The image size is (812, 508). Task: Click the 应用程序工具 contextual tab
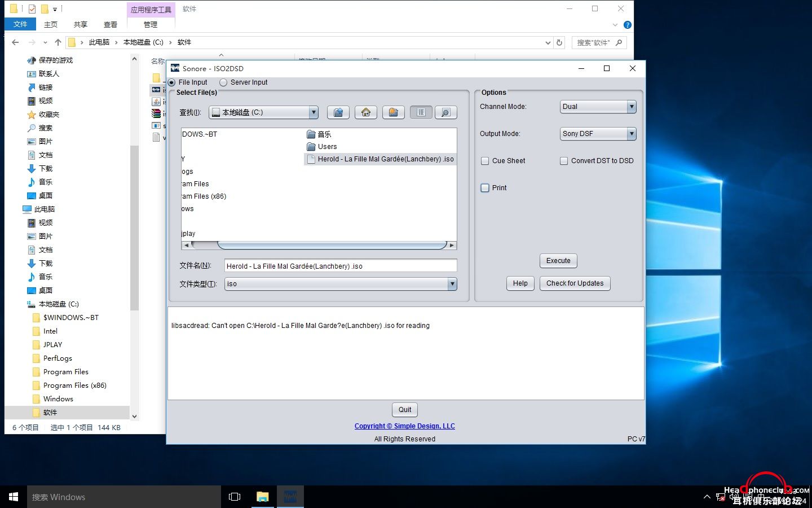pyautogui.click(x=151, y=10)
